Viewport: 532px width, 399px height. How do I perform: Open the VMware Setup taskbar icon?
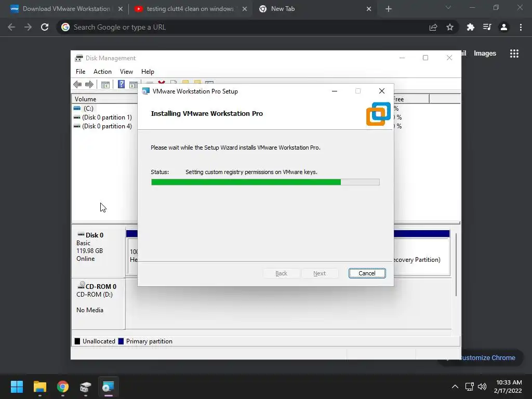pyautogui.click(x=108, y=387)
